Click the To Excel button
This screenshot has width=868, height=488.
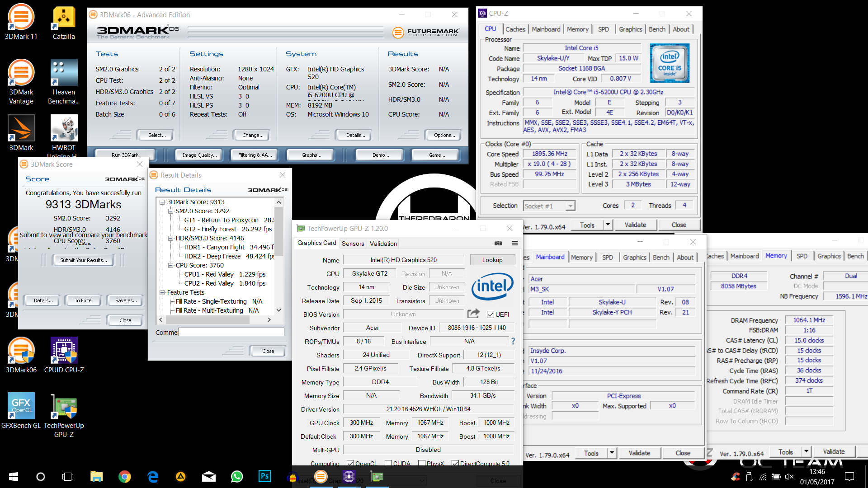[x=84, y=300]
